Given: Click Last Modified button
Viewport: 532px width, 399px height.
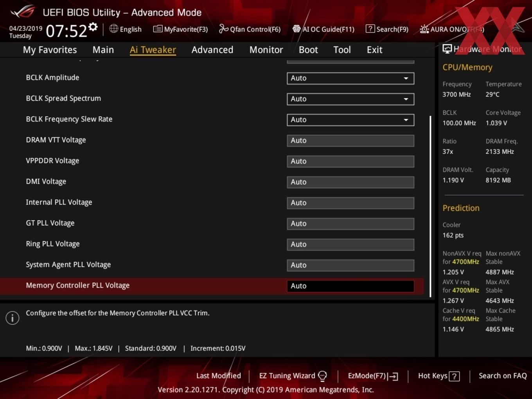Looking at the screenshot, I should pyautogui.click(x=219, y=376).
